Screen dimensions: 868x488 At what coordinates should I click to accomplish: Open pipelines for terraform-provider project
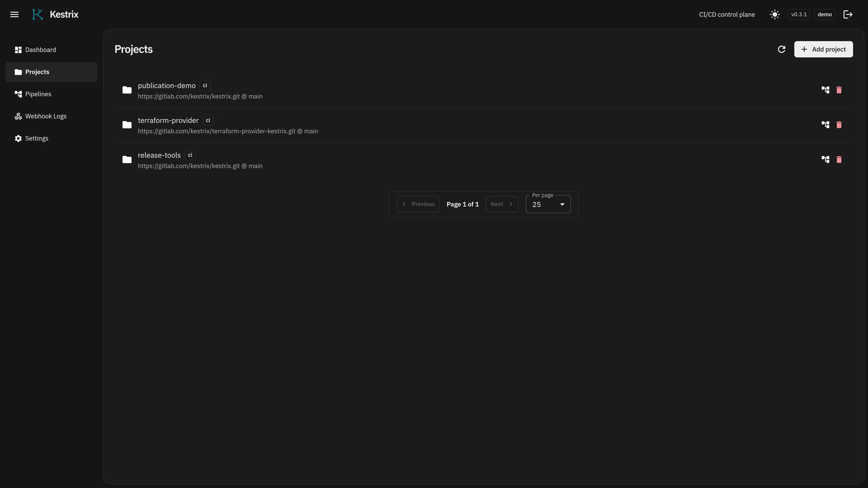point(826,125)
